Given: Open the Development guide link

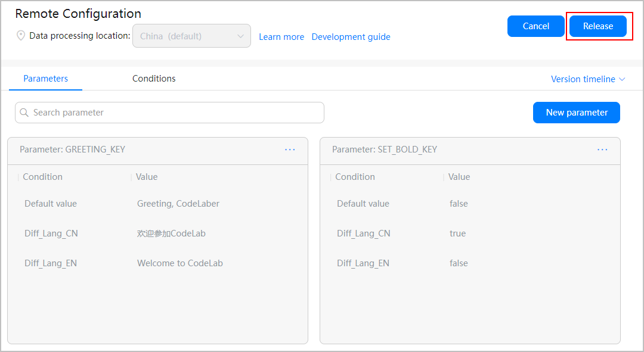Looking at the screenshot, I should click(351, 37).
